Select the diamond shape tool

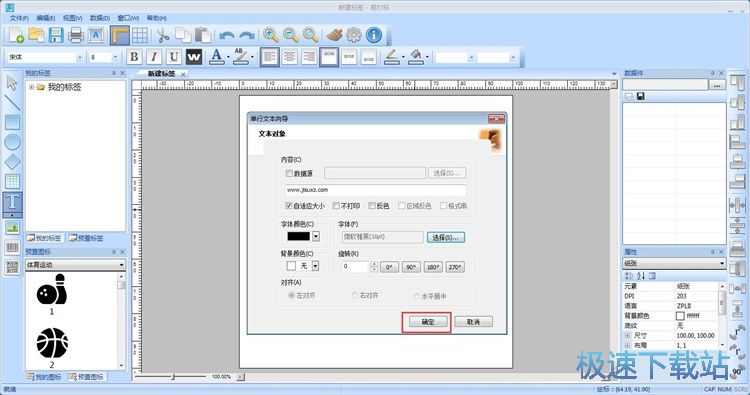12,162
